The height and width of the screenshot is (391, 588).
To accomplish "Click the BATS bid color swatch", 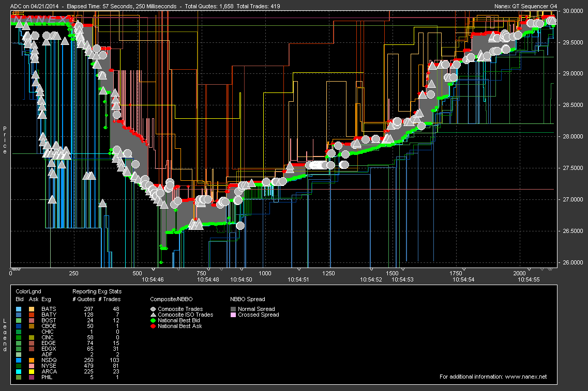I will tap(19, 309).
